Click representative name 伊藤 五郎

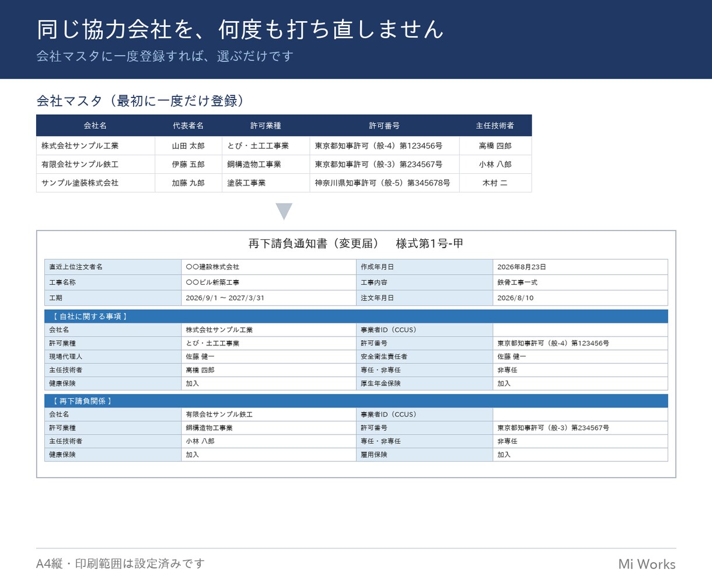(189, 164)
